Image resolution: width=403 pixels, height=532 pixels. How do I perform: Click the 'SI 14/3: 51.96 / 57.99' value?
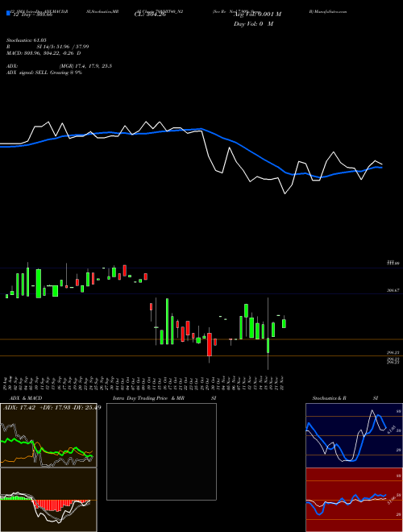click(63, 47)
